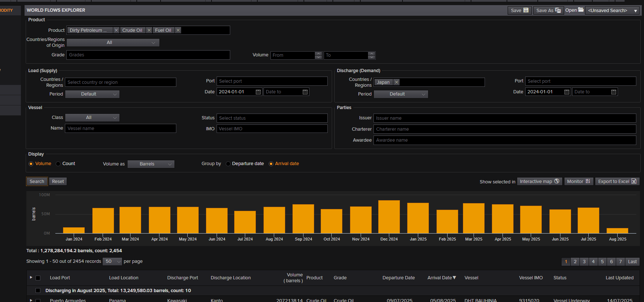Open Discharge date-from calendar picker
This screenshot has width=644, height=302.
(x=567, y=92)
